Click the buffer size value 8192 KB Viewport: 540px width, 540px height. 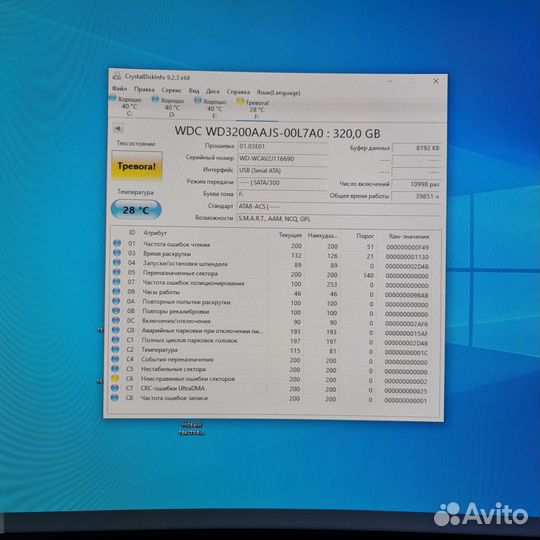click(x=416, y=148)
